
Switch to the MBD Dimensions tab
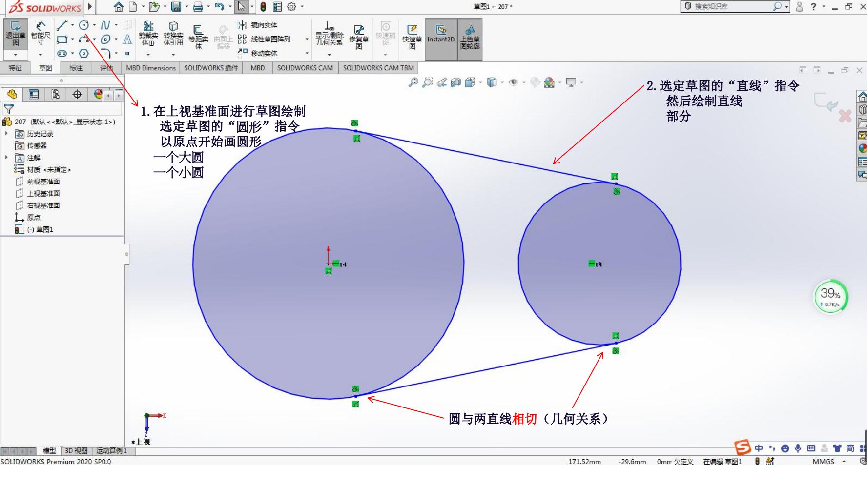point(151,68)
